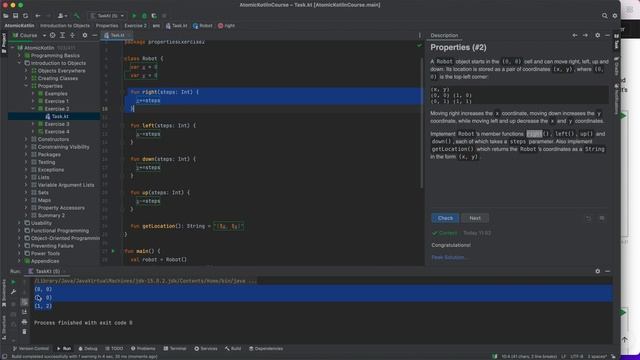The width and height of the screenshot is (640, 360).
Task: Open Run panel gear settings
Action: click(x=598, y=271)
